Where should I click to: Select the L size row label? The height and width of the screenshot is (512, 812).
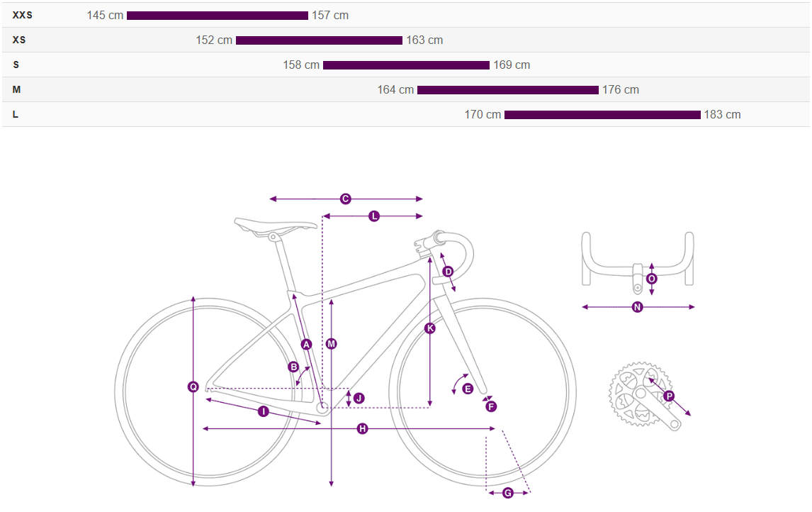pyautogui.click(x=16, y=114)
